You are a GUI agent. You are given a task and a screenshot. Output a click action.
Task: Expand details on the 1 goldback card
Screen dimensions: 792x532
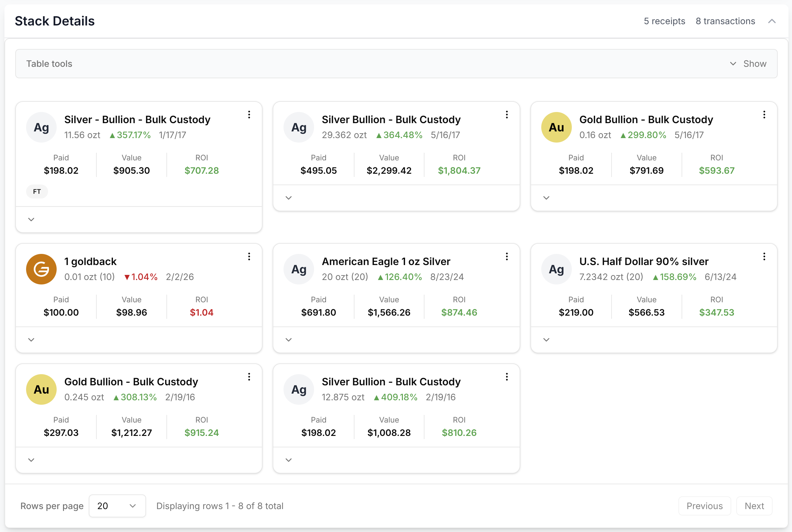31,339
